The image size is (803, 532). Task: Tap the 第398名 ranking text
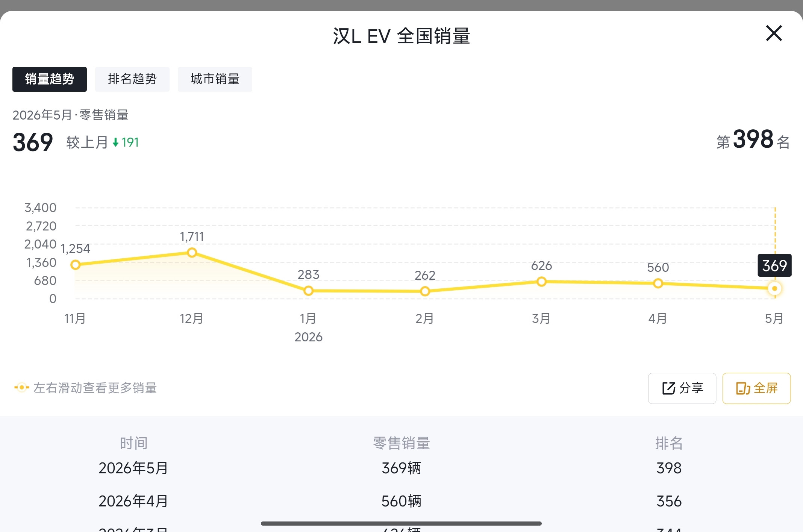click(753, 140)
